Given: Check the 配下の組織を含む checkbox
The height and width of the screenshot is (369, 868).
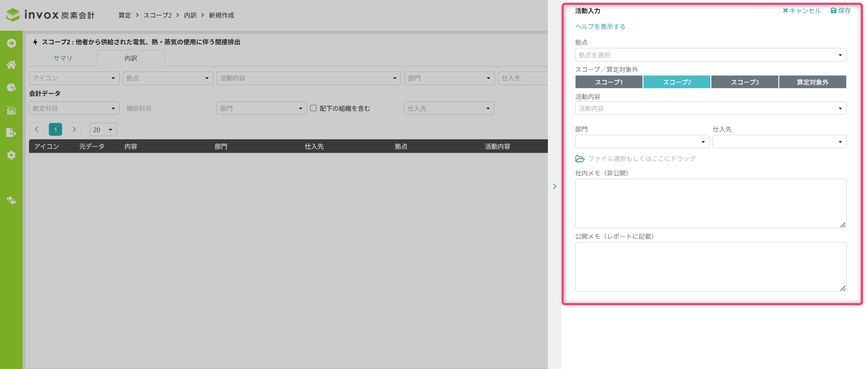Looking at the screenshot, I should (x=313, y=108).
